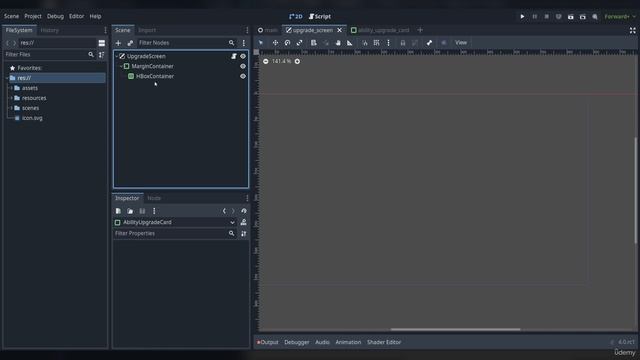Activate the Rotate Mode tool
The height and width of the screenshot is (360, 640).
pyautogui.click(x=287, y=43)
